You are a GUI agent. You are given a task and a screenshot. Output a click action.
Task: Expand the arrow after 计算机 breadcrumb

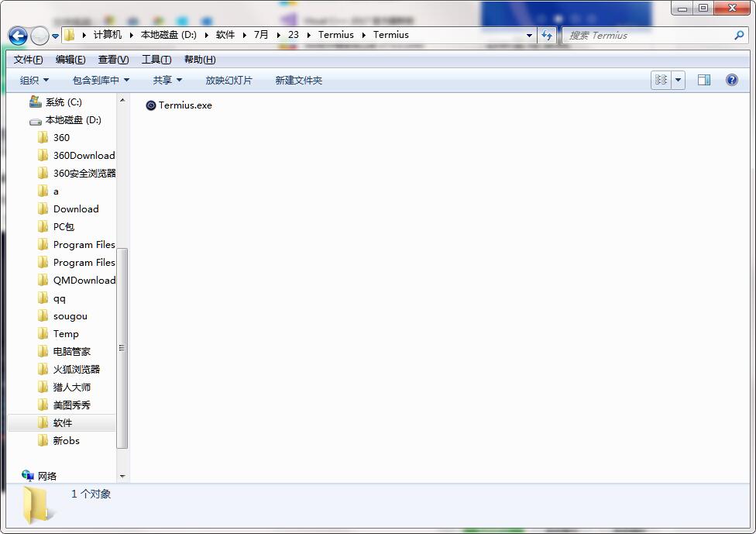pos(131,35)
